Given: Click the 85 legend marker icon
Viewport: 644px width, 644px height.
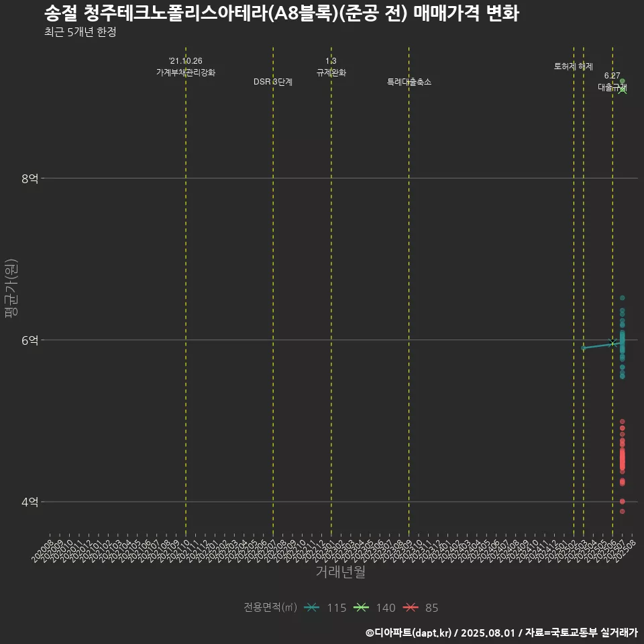Looking at the screenshot, I should coord(411,608).
